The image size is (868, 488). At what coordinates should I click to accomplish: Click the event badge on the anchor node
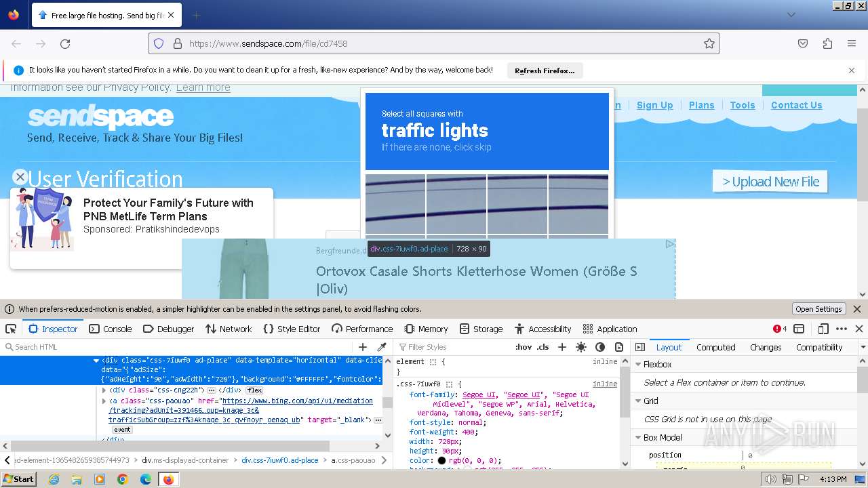[x=122, y=430]
